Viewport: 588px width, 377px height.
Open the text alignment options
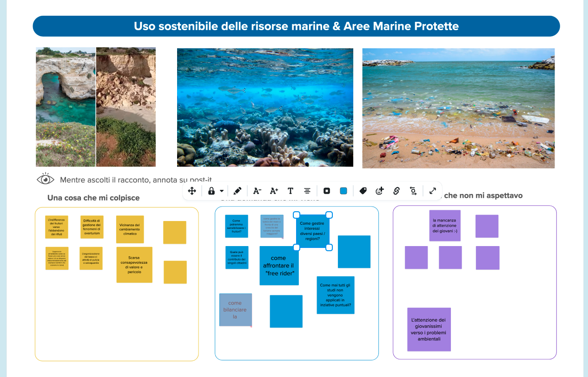tap(307, 191)
